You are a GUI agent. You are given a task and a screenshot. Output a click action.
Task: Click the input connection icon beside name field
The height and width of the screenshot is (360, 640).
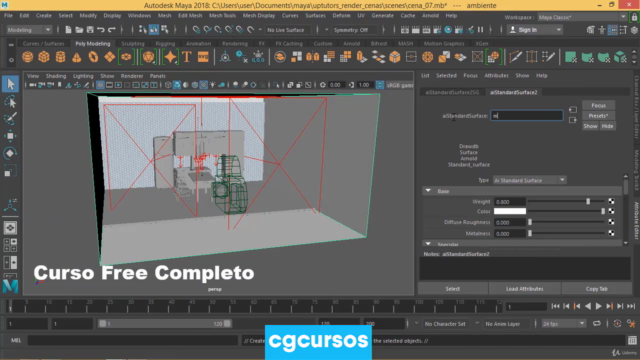click(573, 110)
